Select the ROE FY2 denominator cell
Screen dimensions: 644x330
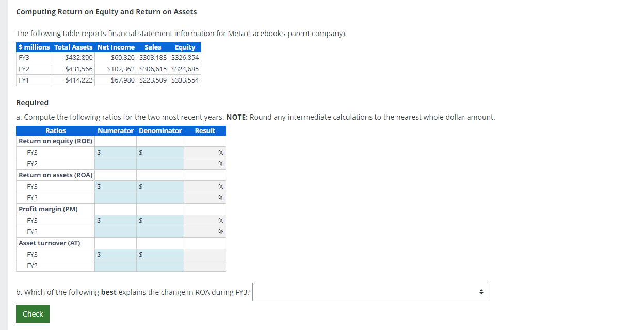click(160, 163)
